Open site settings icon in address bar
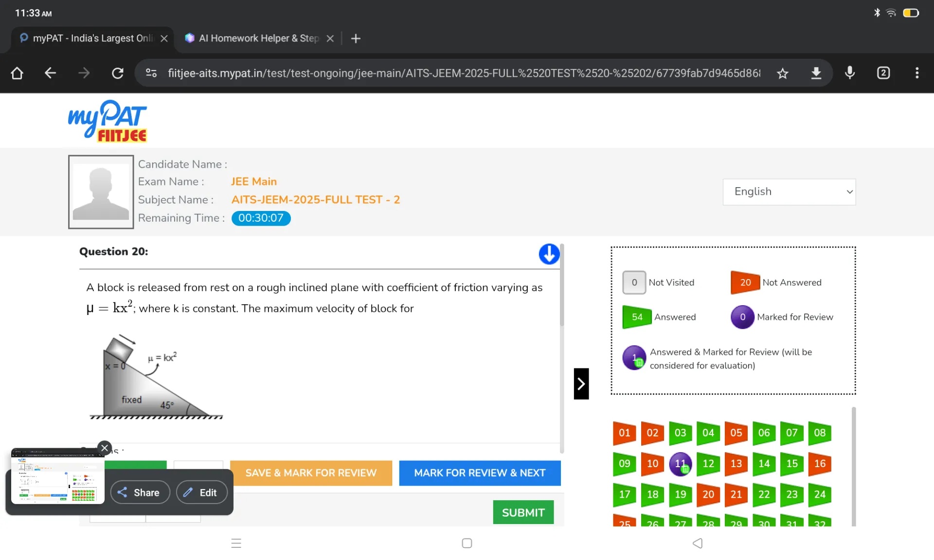934x560 pixels. 151,73
